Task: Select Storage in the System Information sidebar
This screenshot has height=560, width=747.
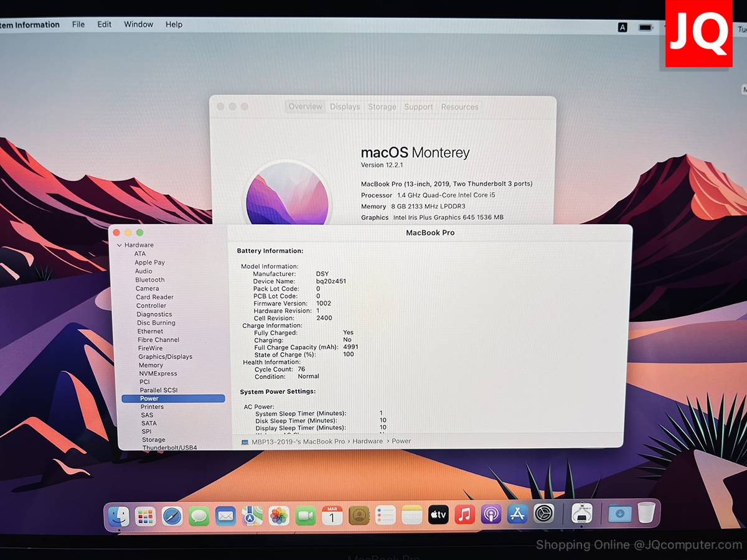Action: pyautogui.click(x=154, y=440)
